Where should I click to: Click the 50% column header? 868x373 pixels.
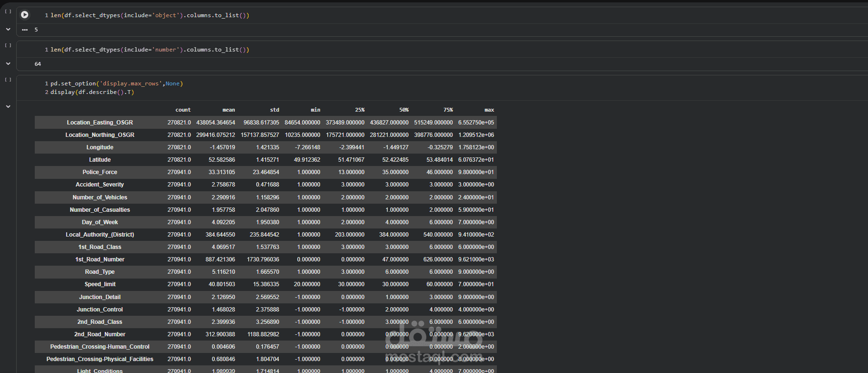pyautogui.click(x=404, y=110)
